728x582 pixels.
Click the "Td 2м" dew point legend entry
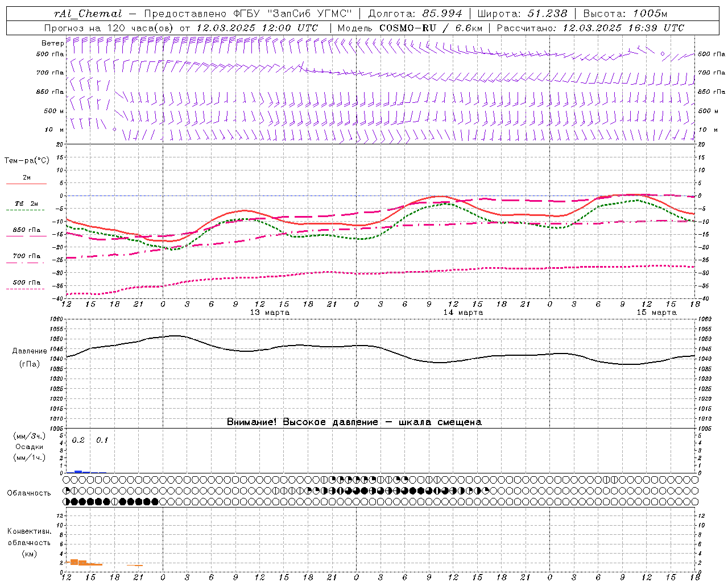coord(26,204)
